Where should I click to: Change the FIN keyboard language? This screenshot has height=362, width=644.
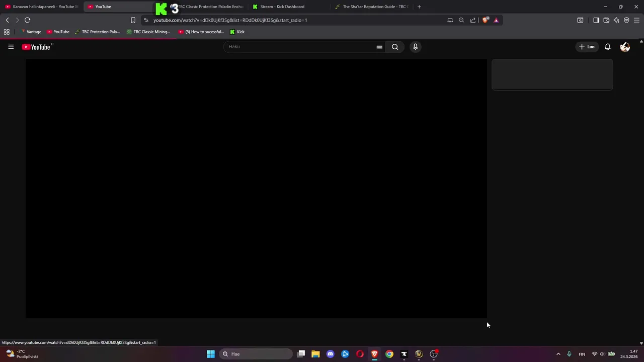[582, 354]
